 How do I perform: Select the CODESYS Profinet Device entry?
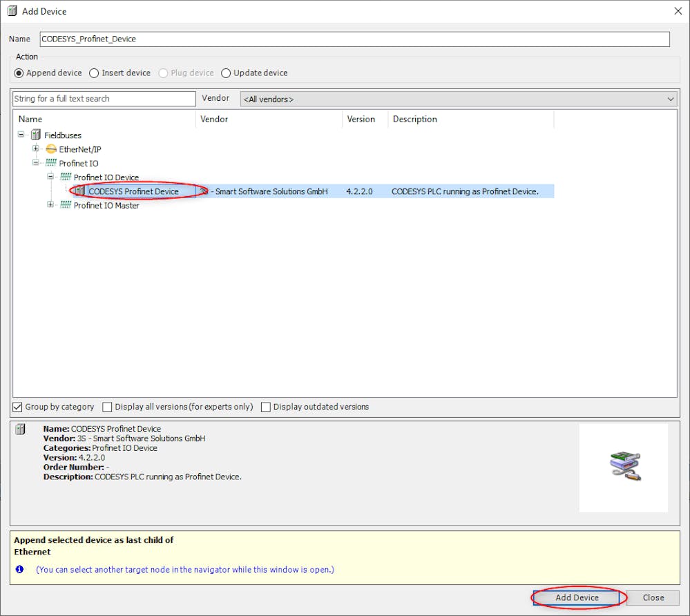click(134, 191)
